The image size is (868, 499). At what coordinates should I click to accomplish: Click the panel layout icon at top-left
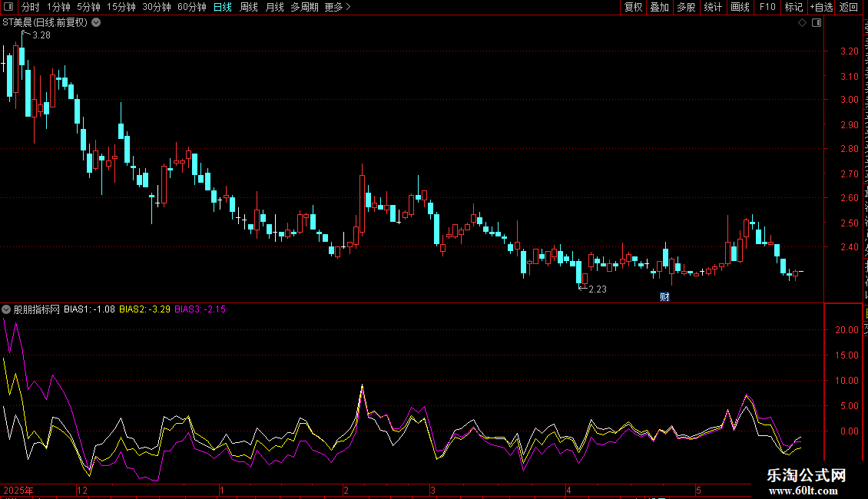(x=8, y=7)
